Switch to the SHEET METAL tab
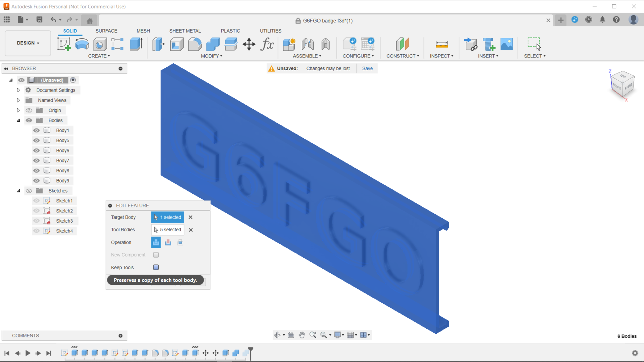The width and height of the screenshot is (644, 362). 185,31
